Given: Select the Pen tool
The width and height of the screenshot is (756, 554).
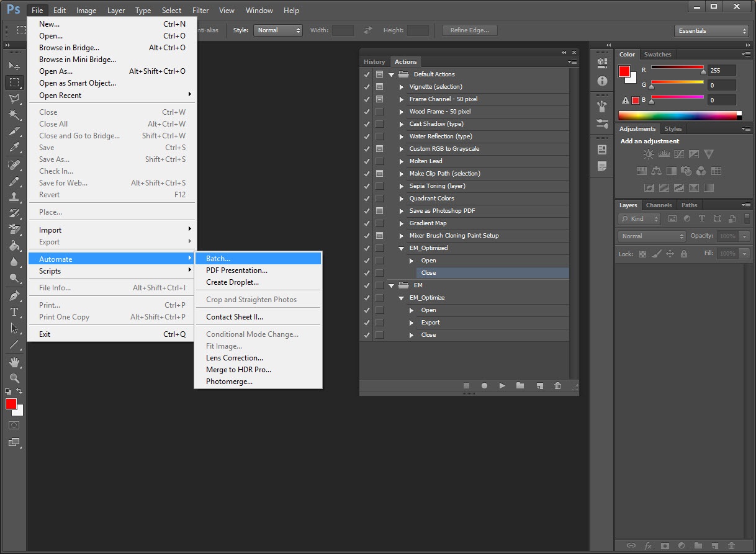Looking at the screenshot, I should click(x=14, y=295).
